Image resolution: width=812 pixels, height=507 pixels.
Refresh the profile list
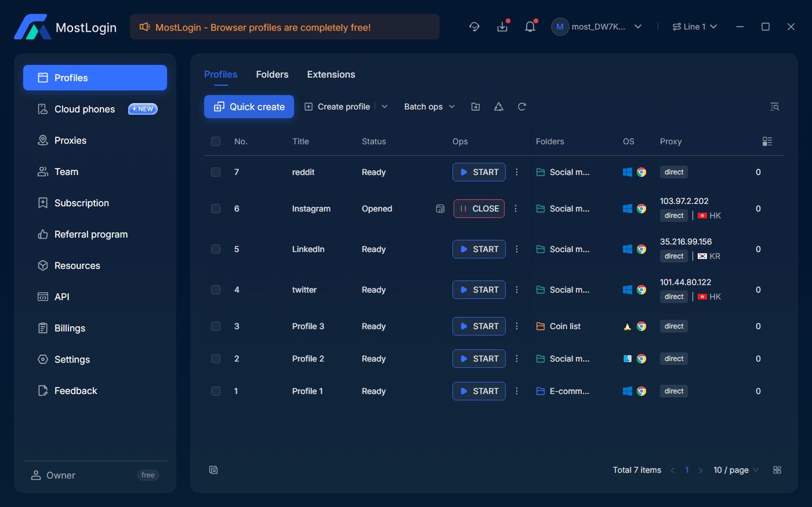click(x=522, y=107)
